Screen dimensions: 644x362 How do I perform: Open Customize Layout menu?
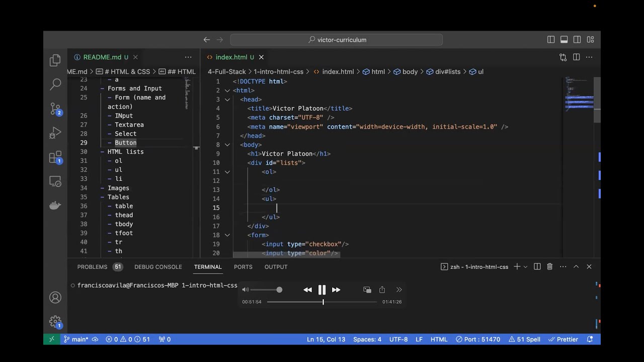[590, 40]
